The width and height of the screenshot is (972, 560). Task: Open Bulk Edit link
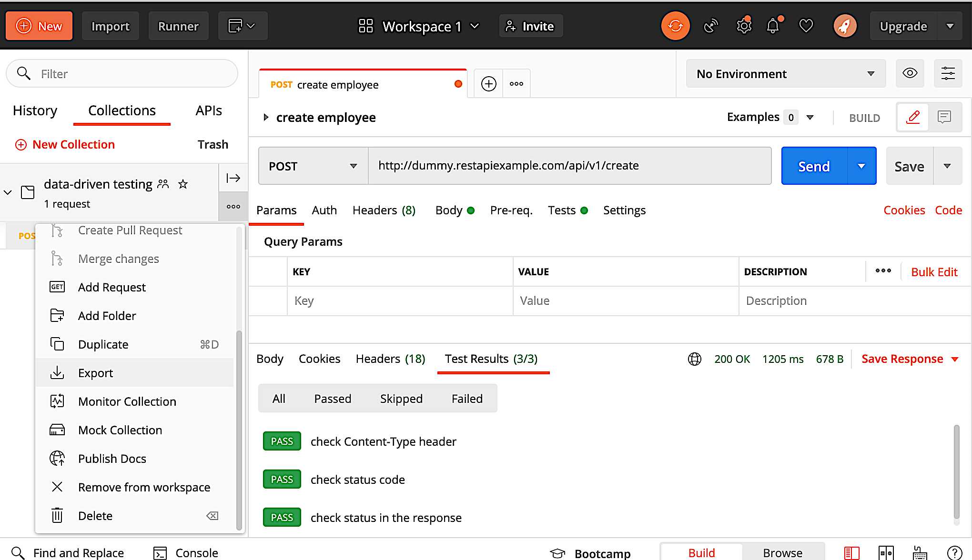(934, 272)
